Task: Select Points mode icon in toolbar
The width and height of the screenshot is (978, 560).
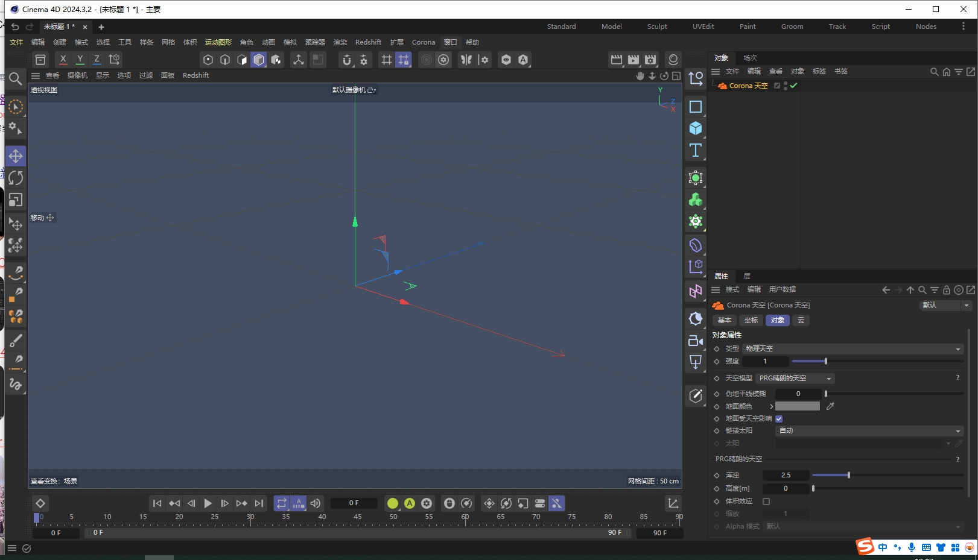Action: click(208, 60)
